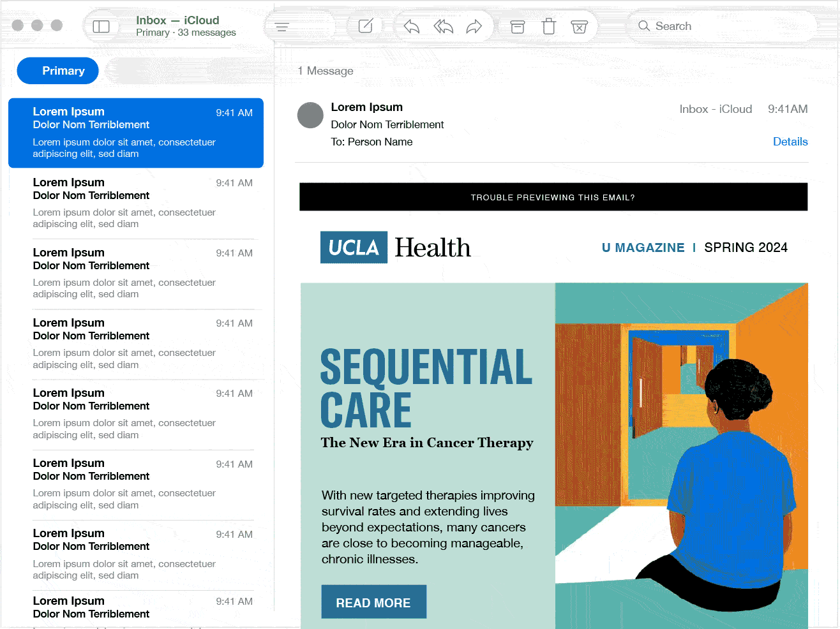Mark the message as junk
The width and height of the screenshot is (840, 629).
(x=580, y=26)
